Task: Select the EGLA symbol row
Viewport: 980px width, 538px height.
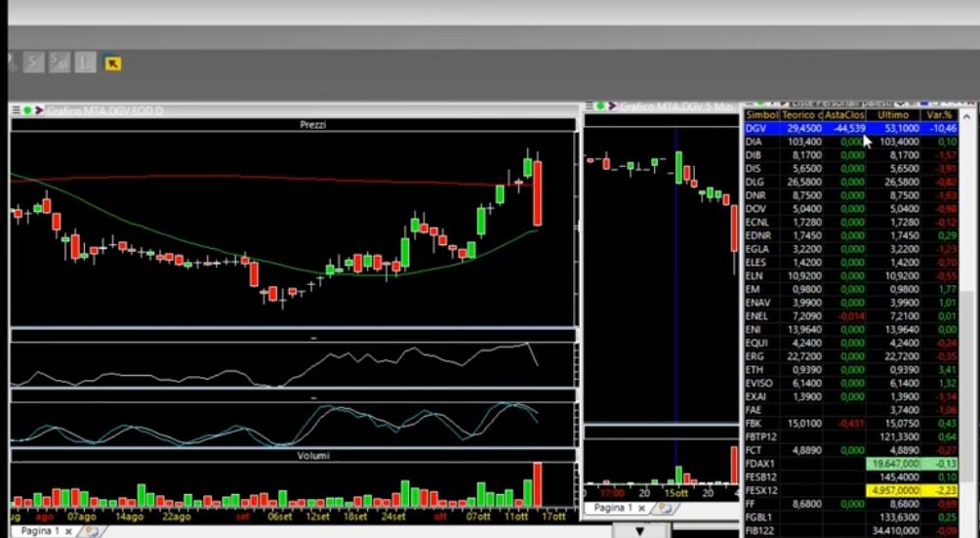Action: pos(851,249)
